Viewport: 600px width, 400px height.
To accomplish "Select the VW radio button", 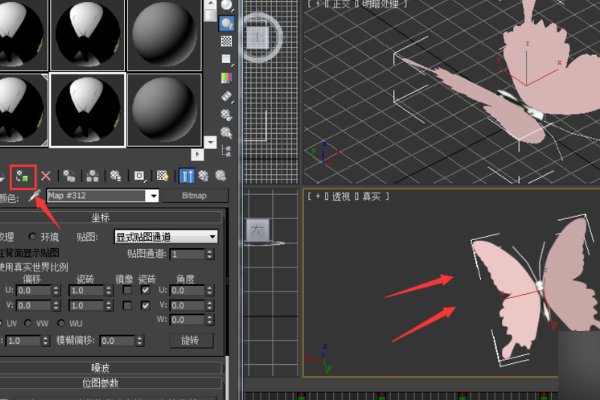I will click(x=28, y=323).
